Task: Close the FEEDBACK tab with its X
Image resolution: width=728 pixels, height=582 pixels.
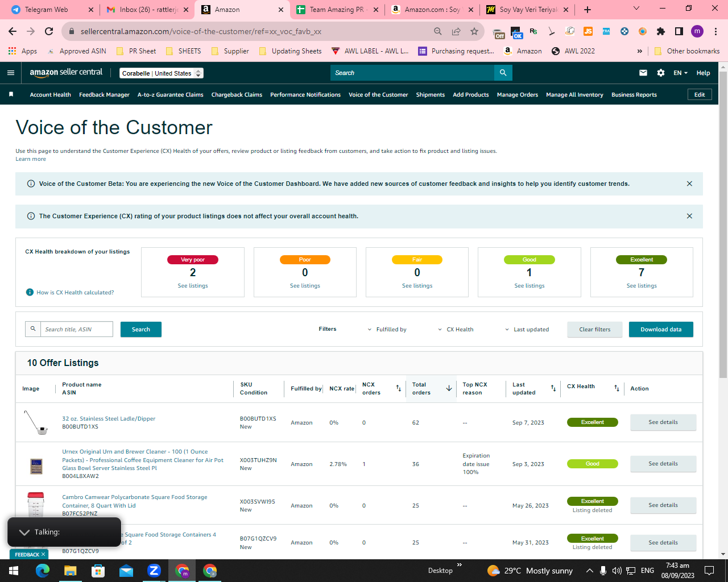Action: coord(43,554)
